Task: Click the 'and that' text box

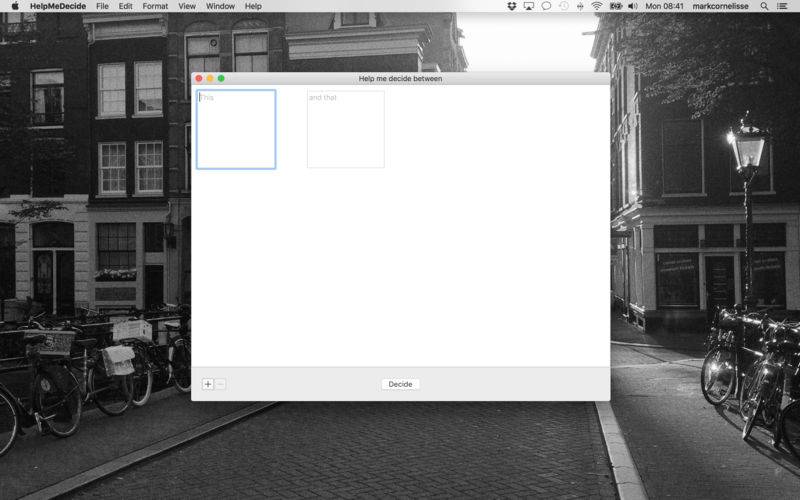Action: 345,129
